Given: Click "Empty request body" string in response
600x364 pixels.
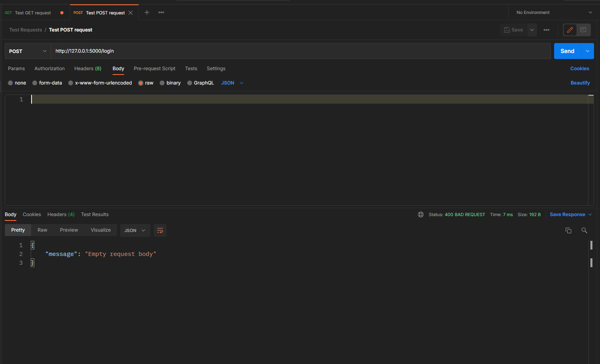Looking at the screenshot, I should (x=121, y=254).
